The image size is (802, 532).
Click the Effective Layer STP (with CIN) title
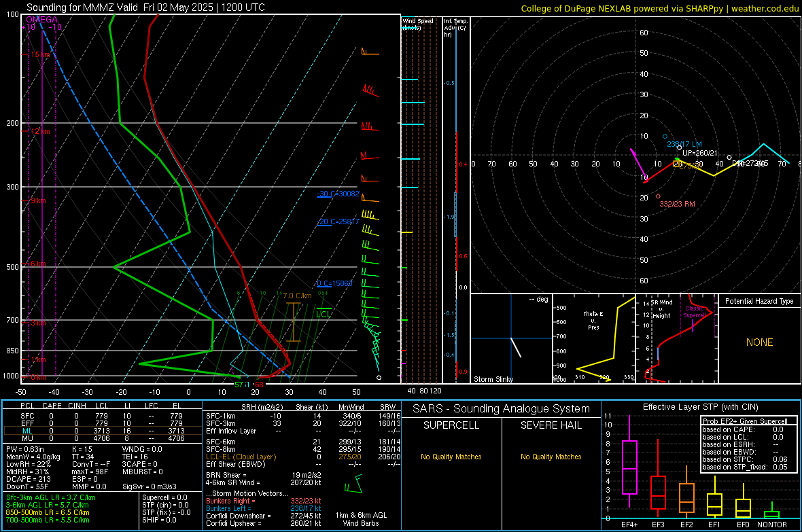point(701,407)
